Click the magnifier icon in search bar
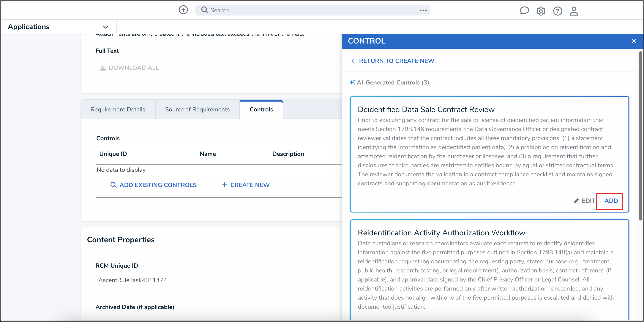 (205, 10)
